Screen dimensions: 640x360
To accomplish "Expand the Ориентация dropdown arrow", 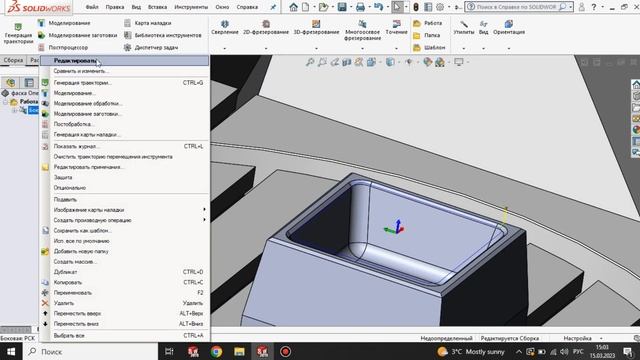I will [509, 49].
